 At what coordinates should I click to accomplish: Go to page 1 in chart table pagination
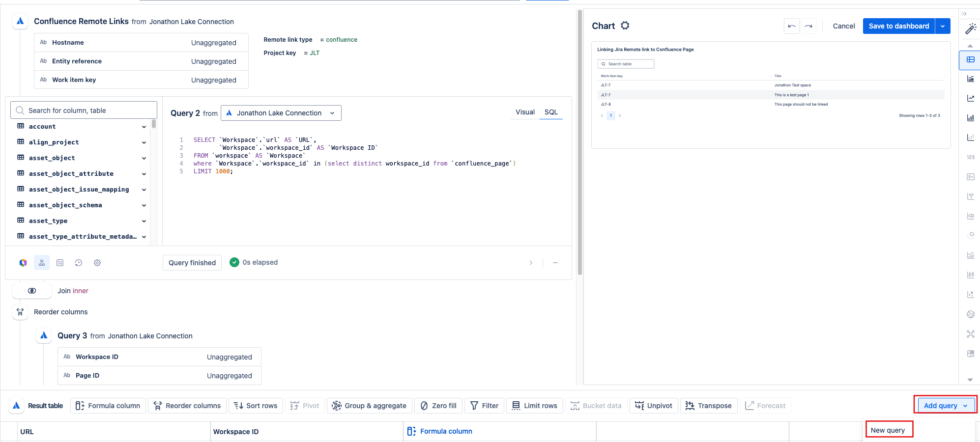point(611,116)
